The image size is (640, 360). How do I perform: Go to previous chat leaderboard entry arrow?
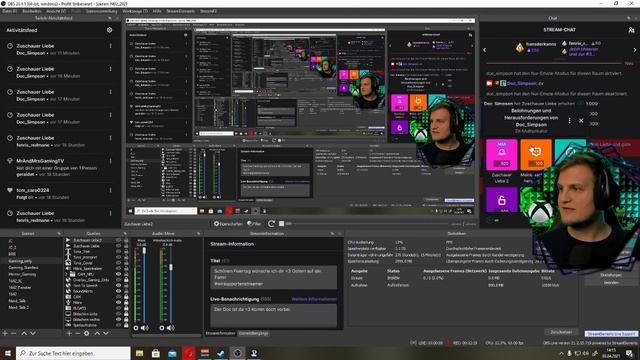485,50
